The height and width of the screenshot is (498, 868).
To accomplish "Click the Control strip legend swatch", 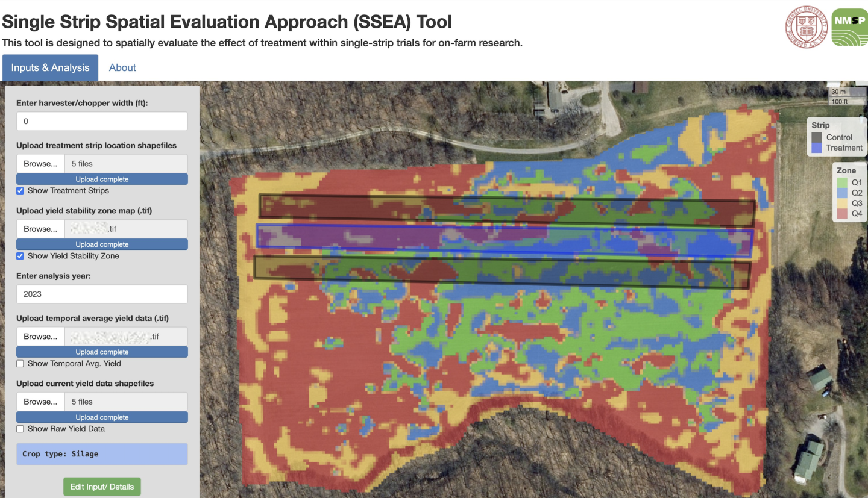I will [817, 137].
